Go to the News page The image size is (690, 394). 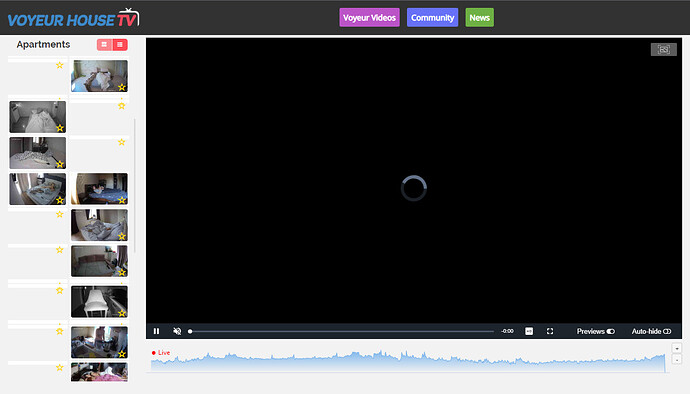click(x=479, y=18)
